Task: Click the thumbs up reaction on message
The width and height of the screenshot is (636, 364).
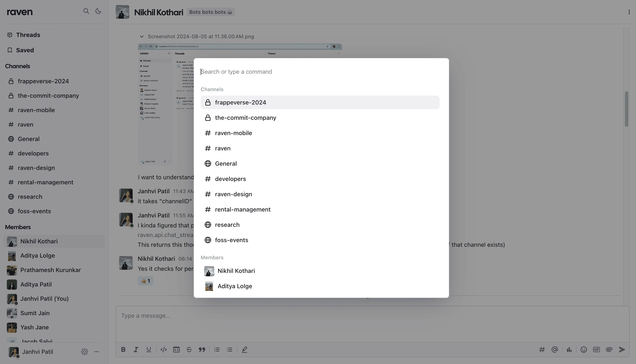Action: (145, 281)
